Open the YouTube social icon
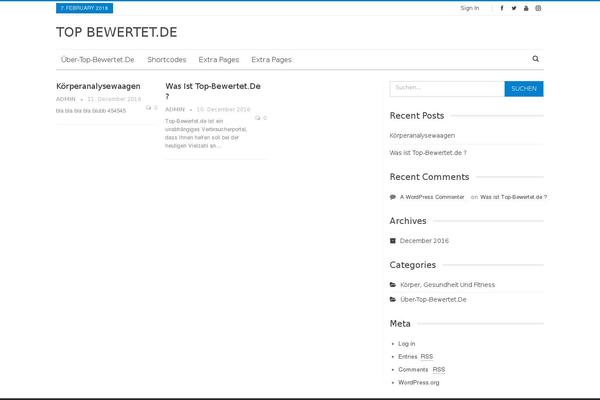This screenshot has height=400, width=600. pyautogui.click(x=526, y=8)
